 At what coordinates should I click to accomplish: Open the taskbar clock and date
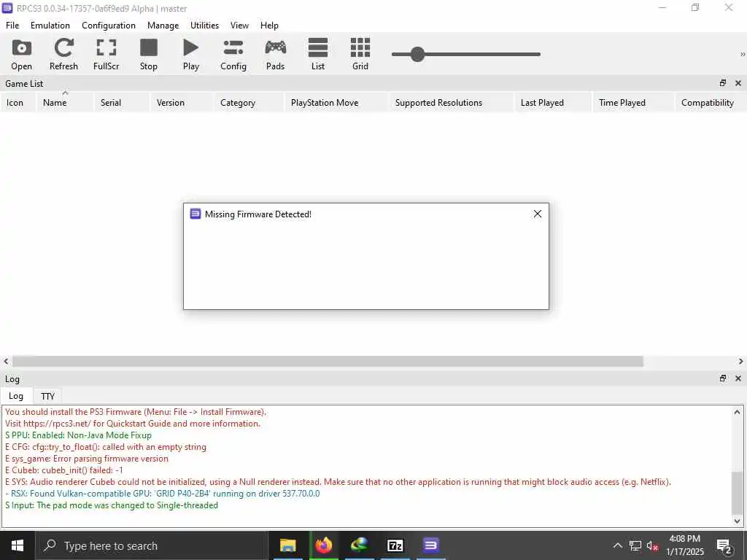click(684, 545)
